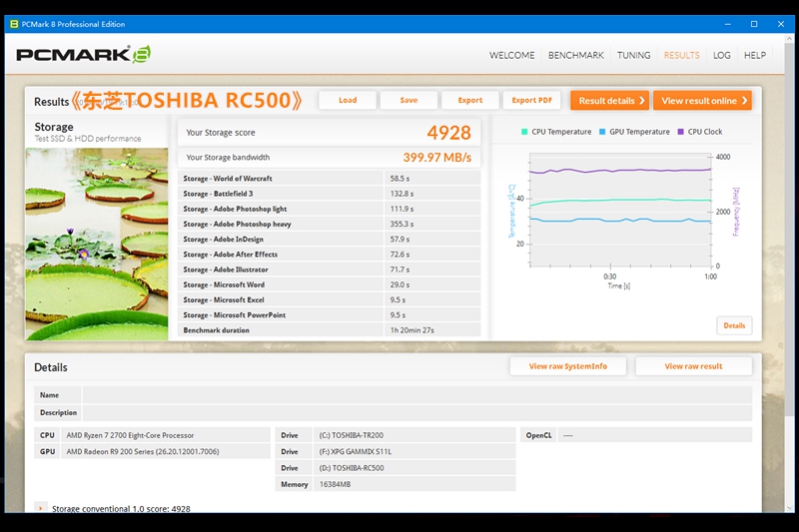The height and width of the screenshot is (532, 799).
Task: Minimize the PCMark 8 window
Action: [728, 24]
